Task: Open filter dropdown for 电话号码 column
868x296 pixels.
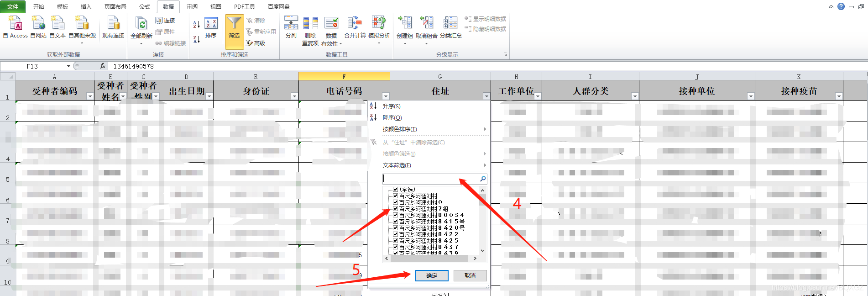Action: click(x=386, y=96)
